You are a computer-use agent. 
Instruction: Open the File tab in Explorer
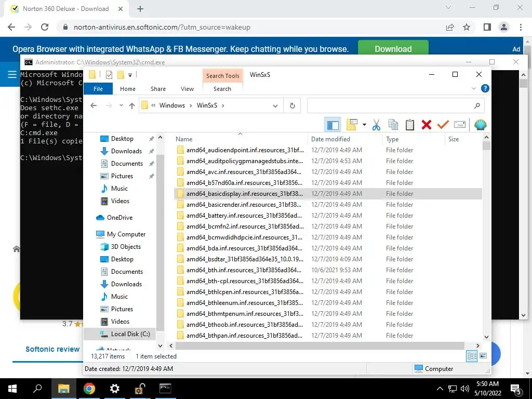[x=98, y=89]
